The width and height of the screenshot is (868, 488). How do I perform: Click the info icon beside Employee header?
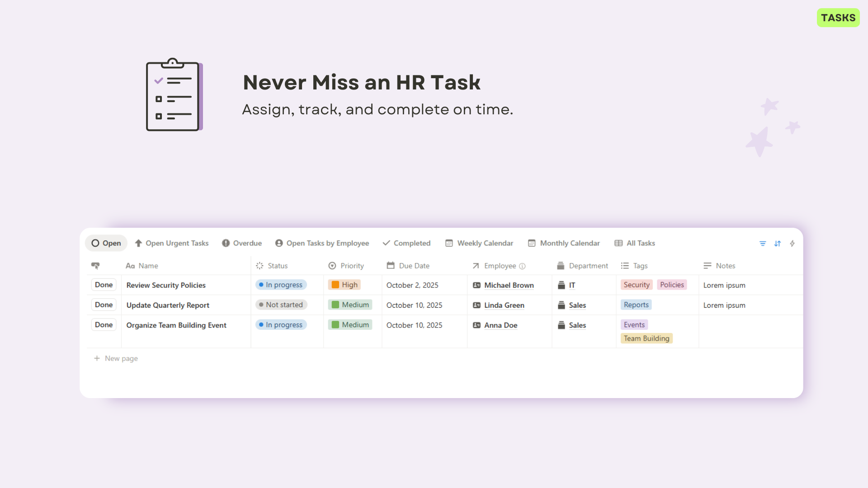pyautogui.click(x=522, y=266)
